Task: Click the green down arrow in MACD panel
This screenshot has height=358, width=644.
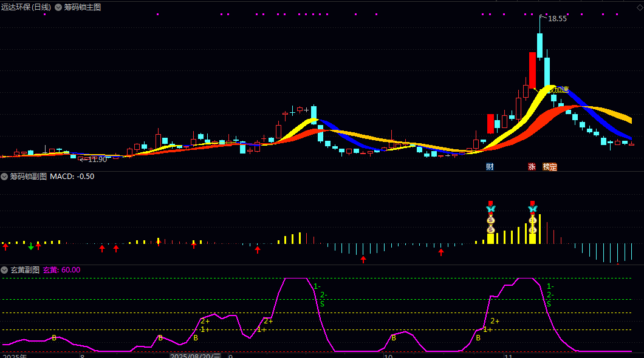Action: [31, 246]
